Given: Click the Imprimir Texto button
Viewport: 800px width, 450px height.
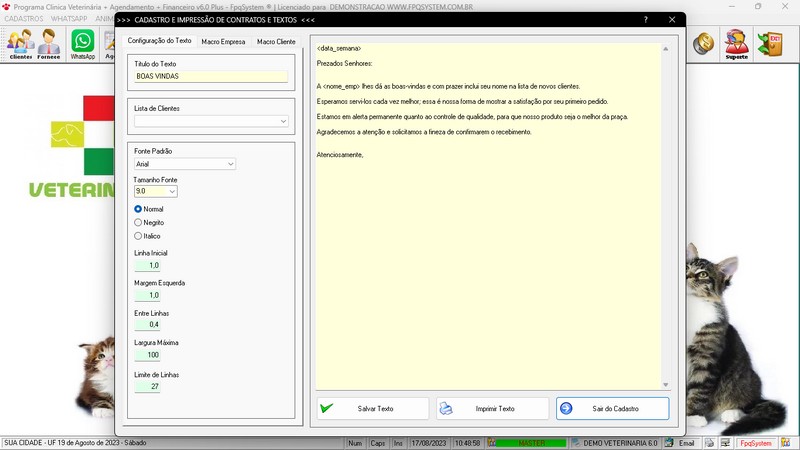Looking at the screenshot, I should coord(493,408).
